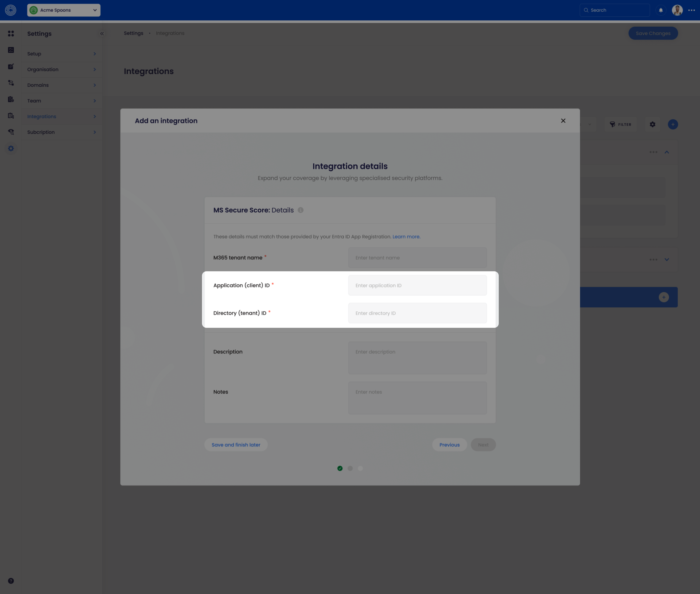
Task: Open the Learn more link
Action: point(406,237)
